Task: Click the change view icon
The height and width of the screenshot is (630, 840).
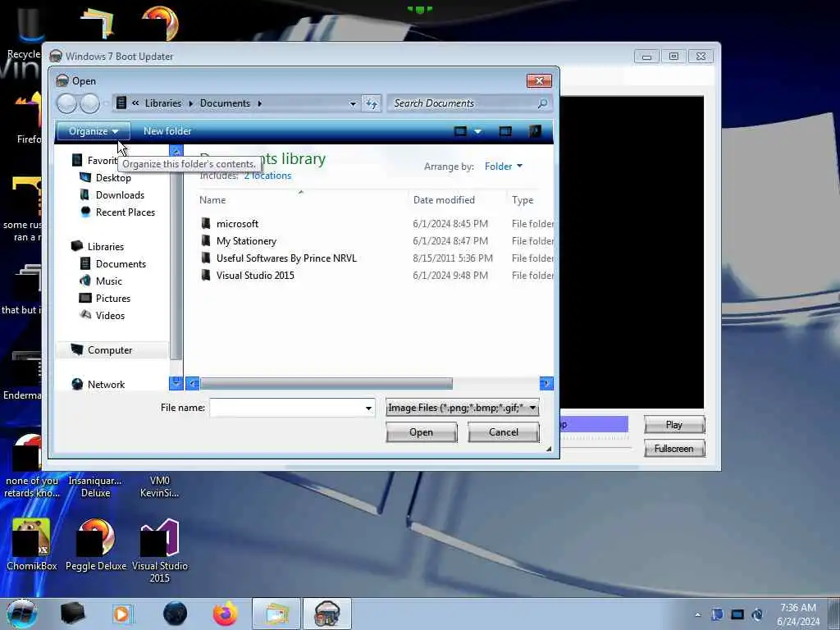Action: tap(460, 131)
